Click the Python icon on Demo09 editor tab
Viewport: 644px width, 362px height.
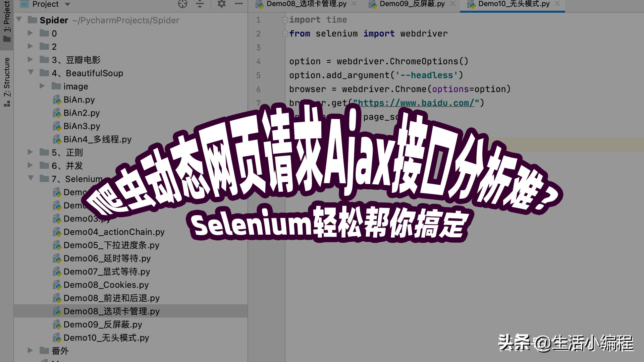[x=372, y=4]
